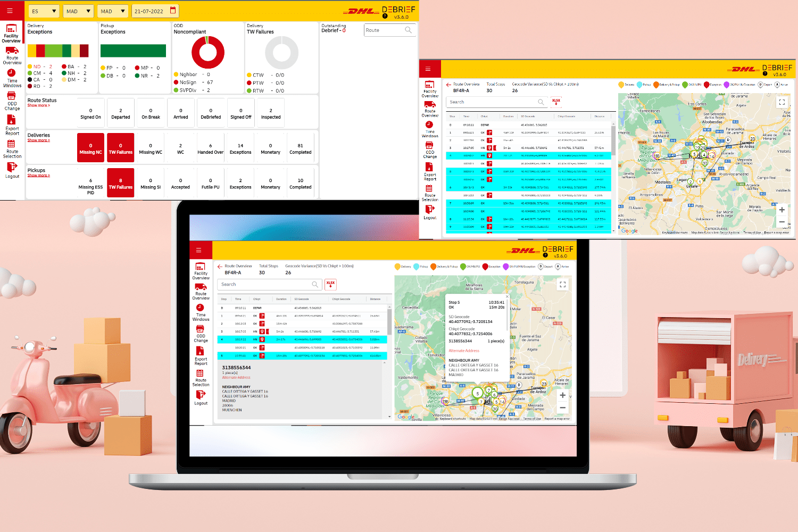This screenshot has width=798, height=532.
Task: Click Export Report in upper-right window sidebar
Action: [x=430, y=173]
